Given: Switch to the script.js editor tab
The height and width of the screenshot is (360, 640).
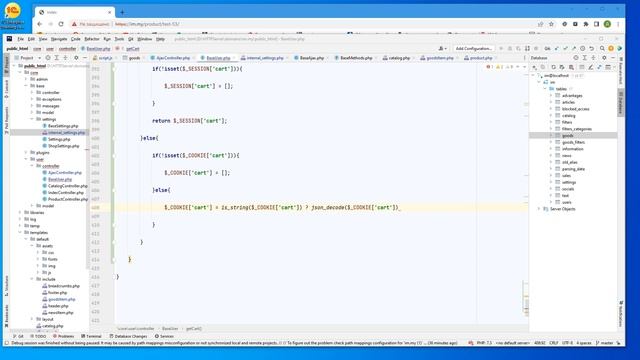Looking at the screenshot, I should (105, 58).
